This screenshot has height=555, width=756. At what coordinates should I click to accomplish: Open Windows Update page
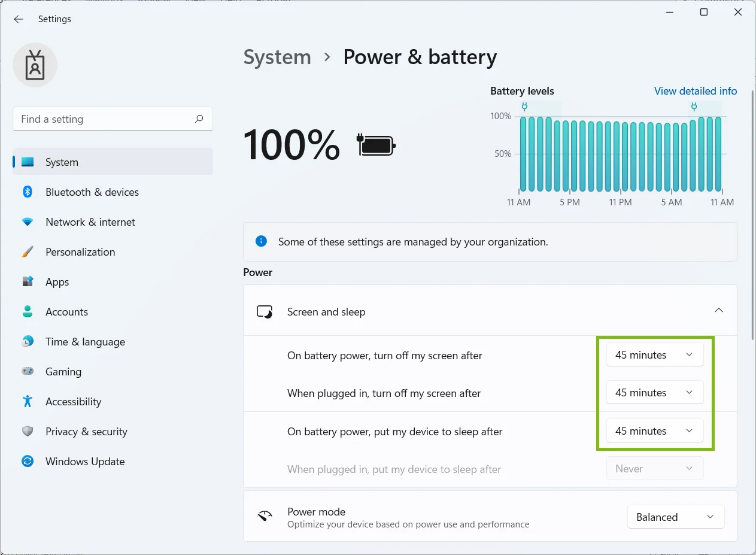pyautogui.click(x=113, y=462)
